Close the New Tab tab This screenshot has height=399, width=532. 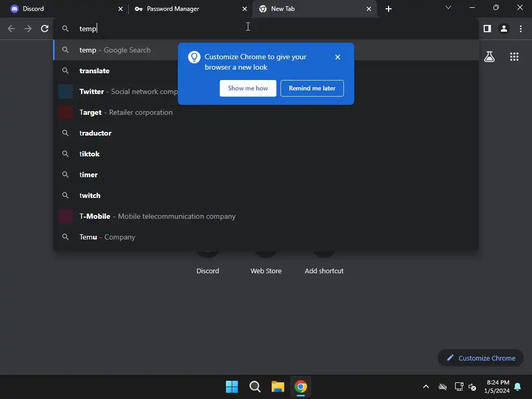pyautogui.click(x=368, y=9)
